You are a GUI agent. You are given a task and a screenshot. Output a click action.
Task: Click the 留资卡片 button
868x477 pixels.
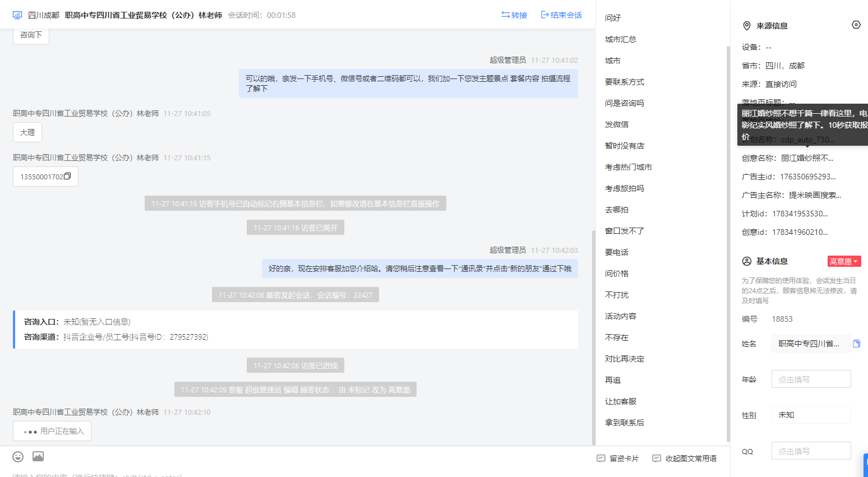(x=618, y=459)
